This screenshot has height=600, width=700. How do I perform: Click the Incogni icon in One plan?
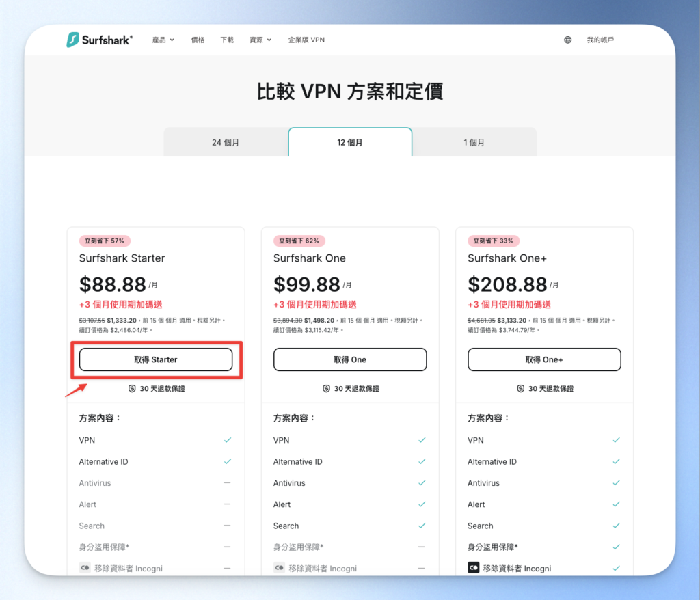(x=279, y=567)
